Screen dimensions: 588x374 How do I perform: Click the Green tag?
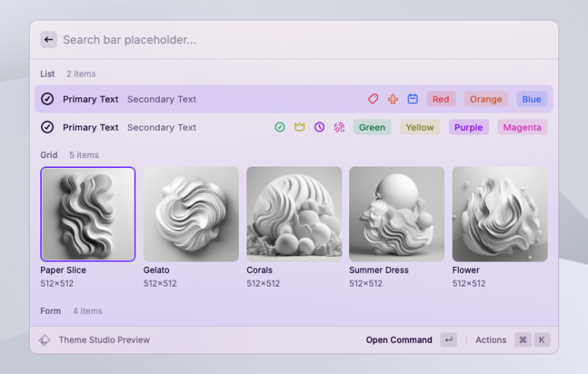click(373, 128)
